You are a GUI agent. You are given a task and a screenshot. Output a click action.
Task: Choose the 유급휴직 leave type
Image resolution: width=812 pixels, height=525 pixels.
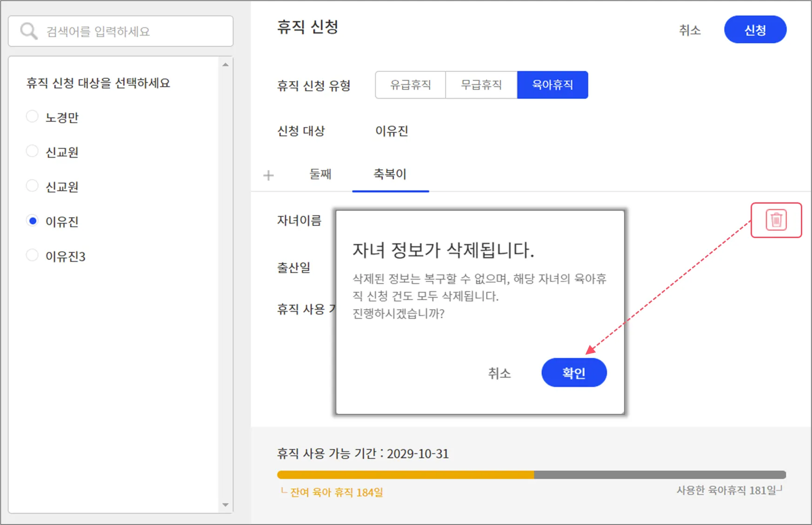coord(411,85)
